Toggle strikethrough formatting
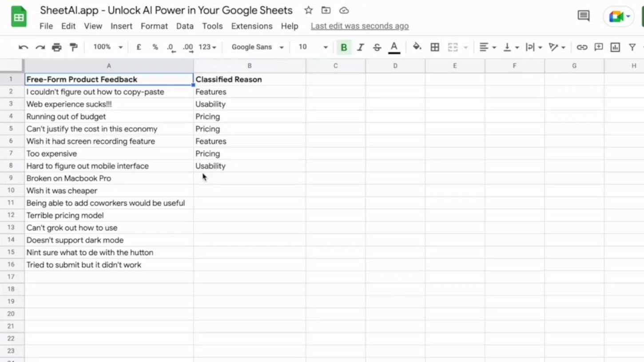Viewport: 644px width, 362px height. click(377, 47)
